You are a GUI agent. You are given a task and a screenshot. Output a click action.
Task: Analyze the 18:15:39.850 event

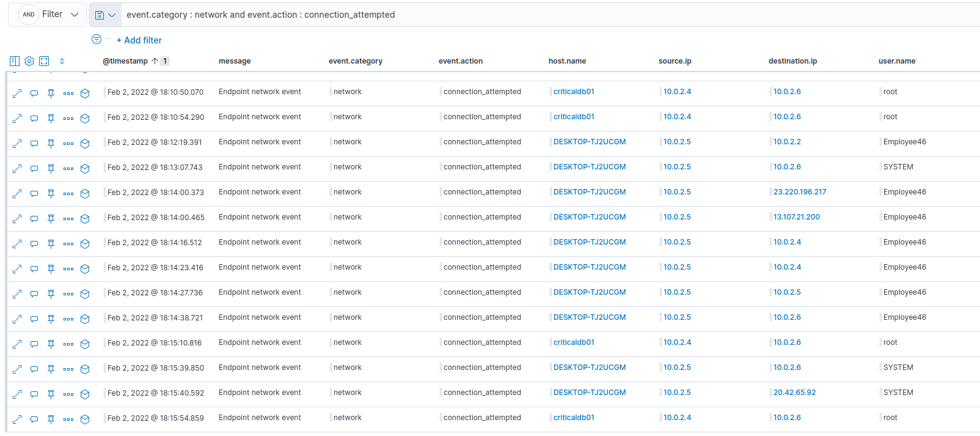(x=85, y=369)
